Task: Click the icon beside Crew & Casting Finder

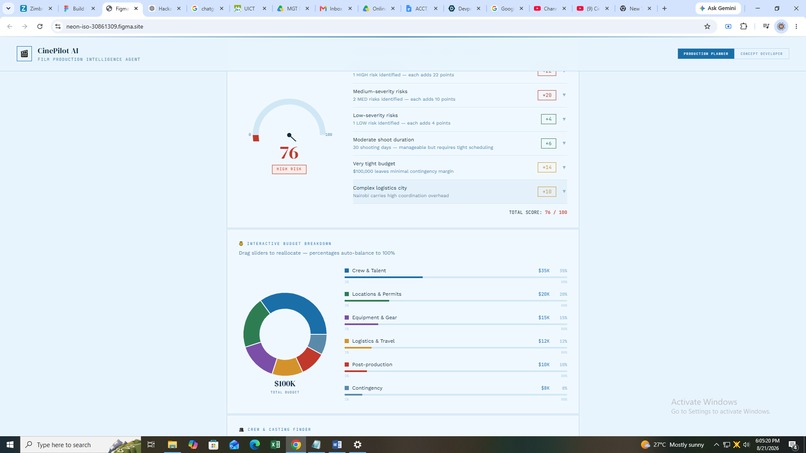Action: [241, 429]
